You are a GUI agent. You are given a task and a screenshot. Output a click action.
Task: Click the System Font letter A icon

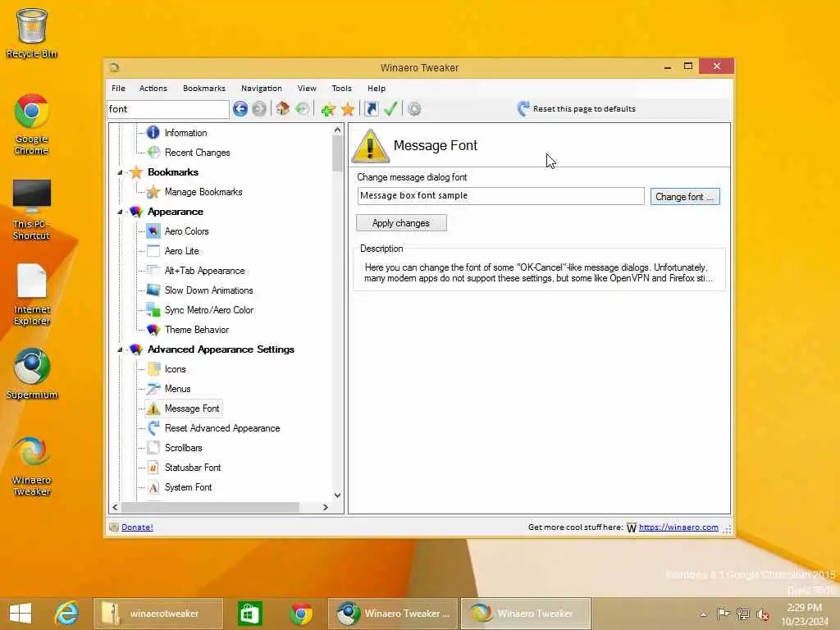[153, 487]
